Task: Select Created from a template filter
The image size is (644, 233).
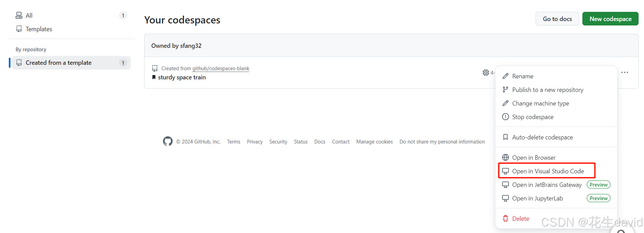Action: click(x=71, y=63)
